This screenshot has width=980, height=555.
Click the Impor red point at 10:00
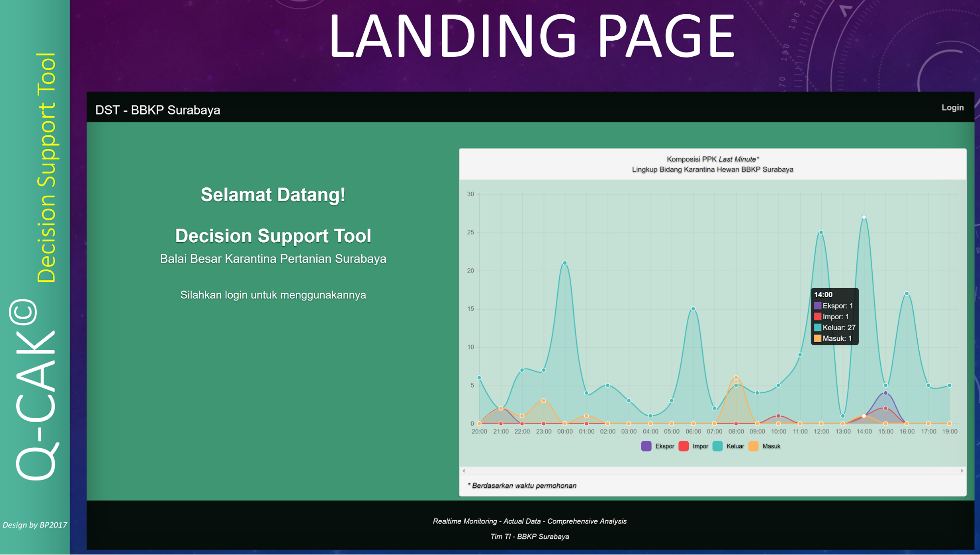click(779, 416)
